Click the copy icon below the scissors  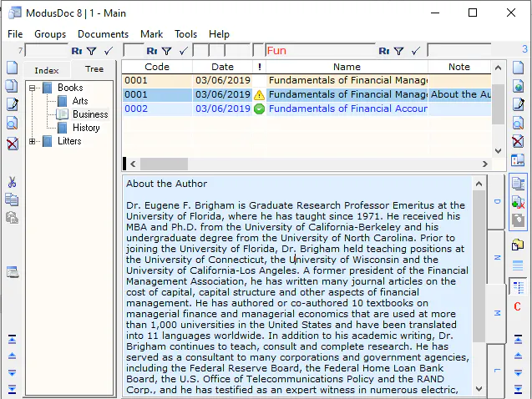tap(13, 199)
